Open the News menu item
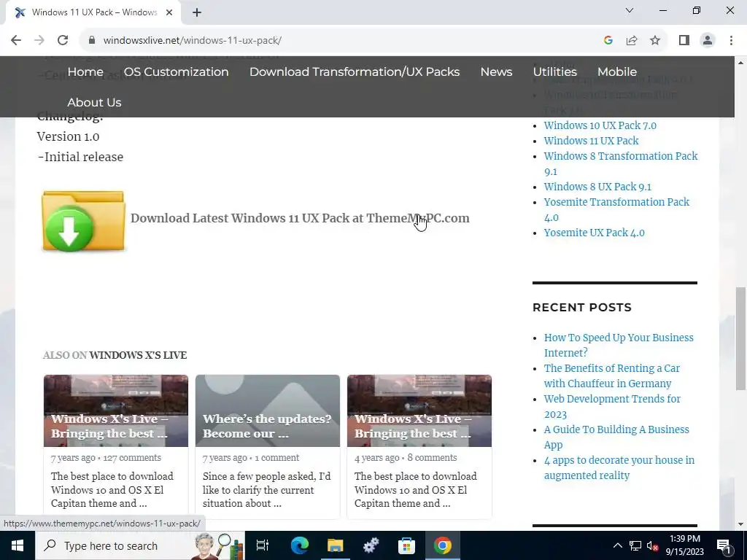747x560 pixels. tap(496, 72)
